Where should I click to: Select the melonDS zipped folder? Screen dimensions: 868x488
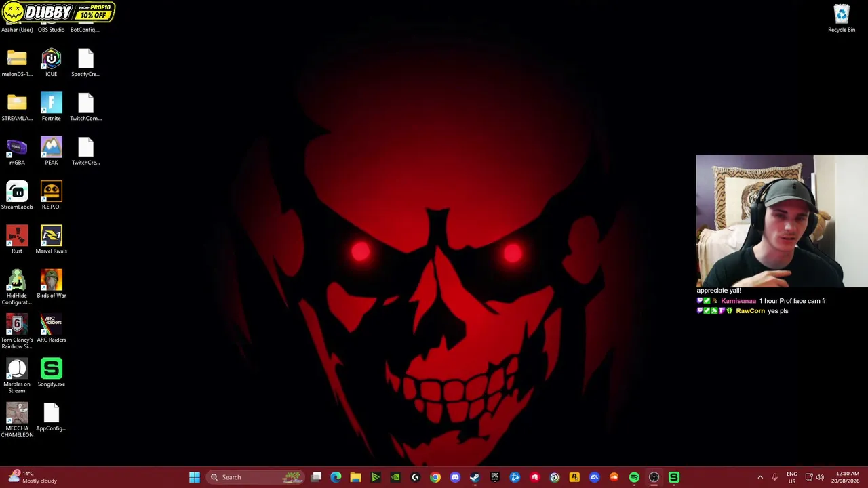point(17,62)
